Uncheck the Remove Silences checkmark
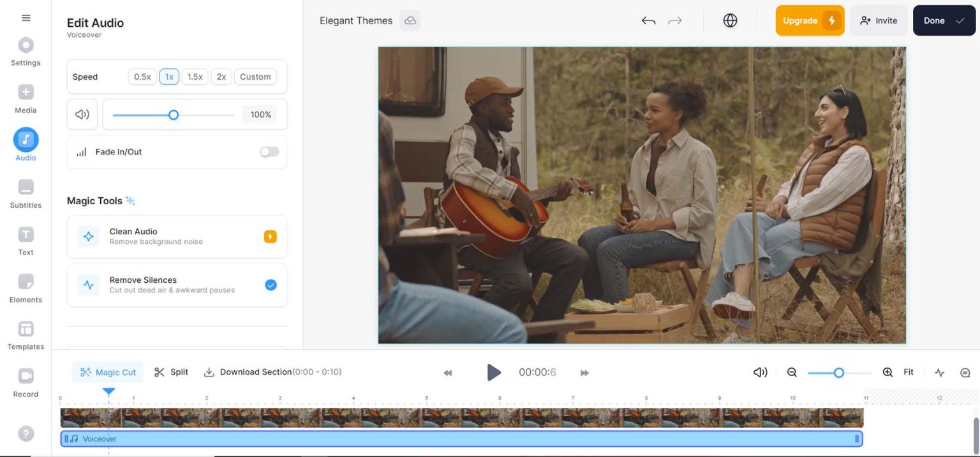Viewport: 980px width, 457px height. (271, 285)
